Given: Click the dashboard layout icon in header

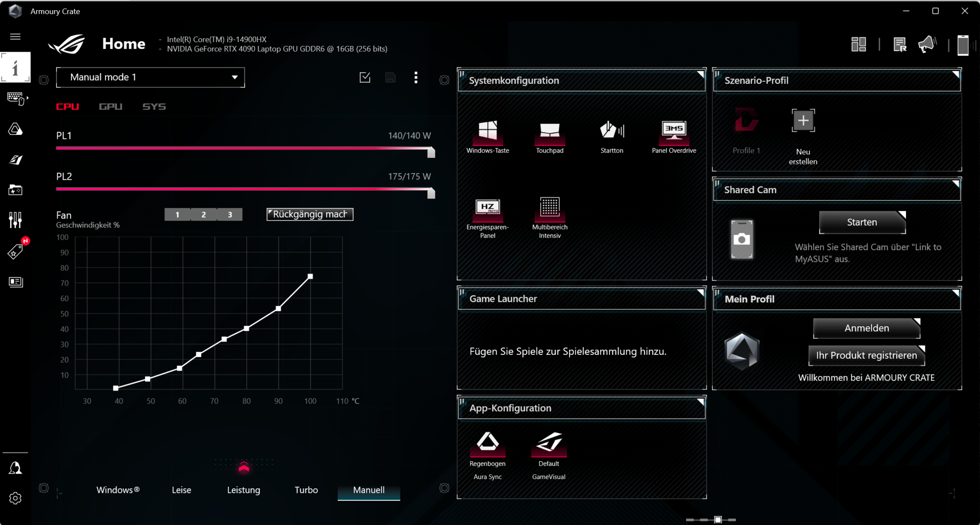Looking at the screenshot, I should tap(859, 44).
